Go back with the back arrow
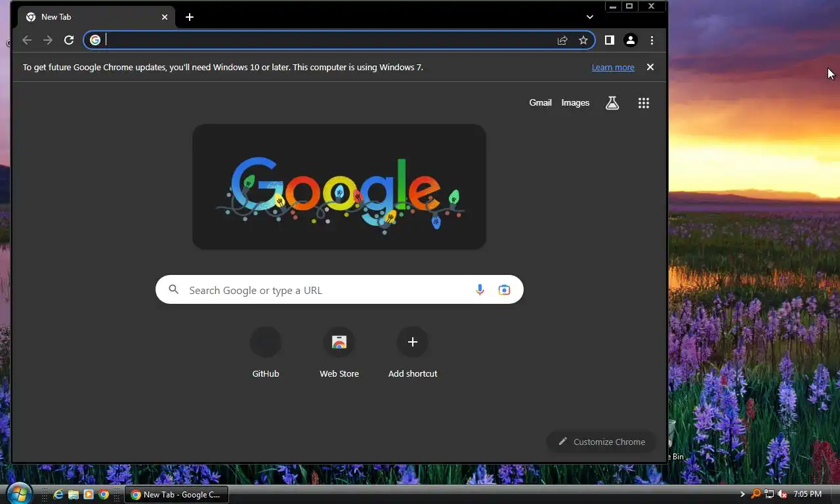Screen dimensions: 840x504 point(27,40)
